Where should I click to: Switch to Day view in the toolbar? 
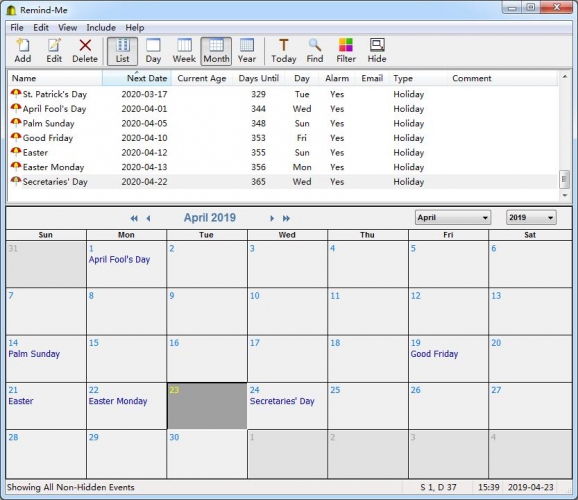click(153, 51)
